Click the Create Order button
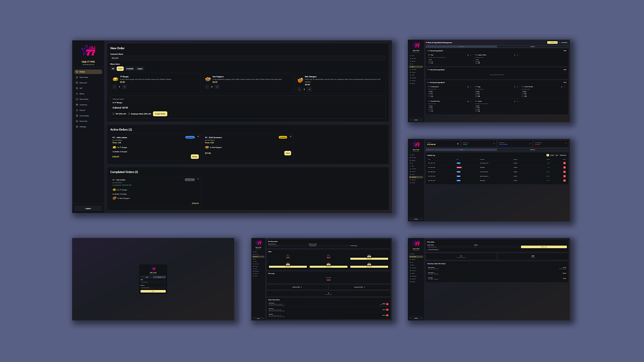The width and height of the screenshot is (644, 362). tap(160, 114)
